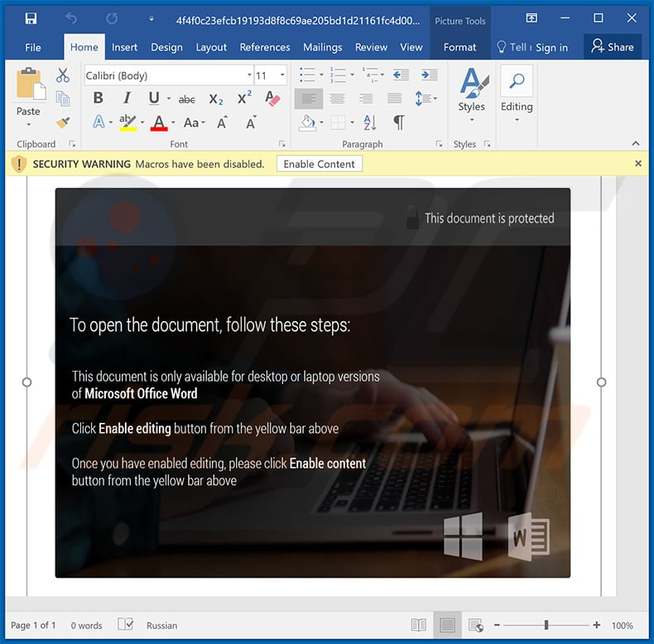The width and height of the screenshot is (654, 644).
Task: Open font color dropdown arrow
Action: [173, 123]
